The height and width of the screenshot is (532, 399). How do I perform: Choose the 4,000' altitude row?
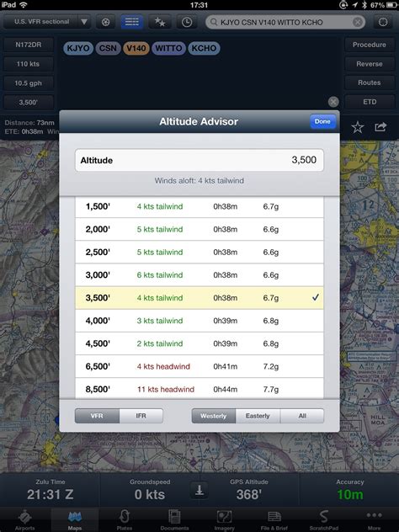[x=199, y=321]
